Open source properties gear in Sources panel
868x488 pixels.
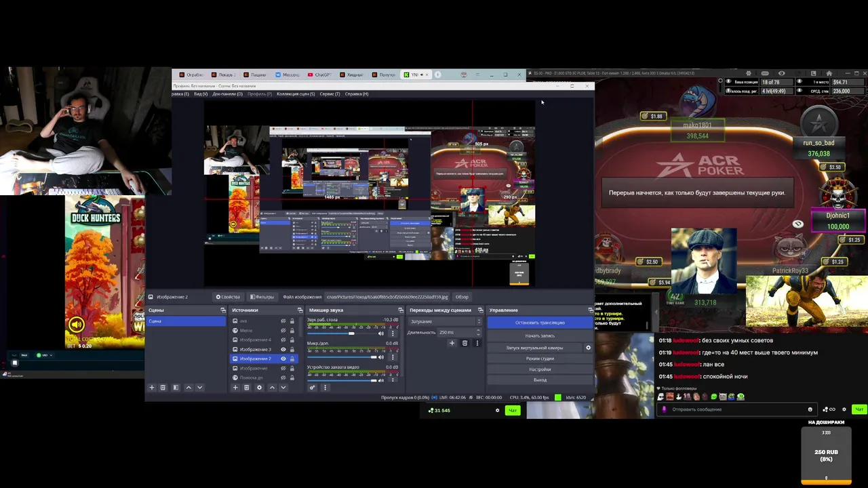click(259, 388)
